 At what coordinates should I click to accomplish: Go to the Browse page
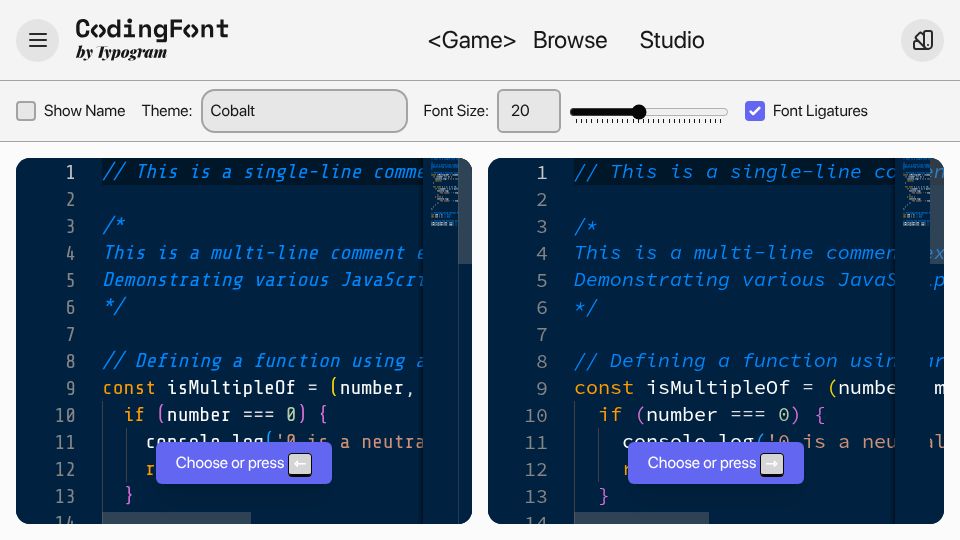point(569,40)
